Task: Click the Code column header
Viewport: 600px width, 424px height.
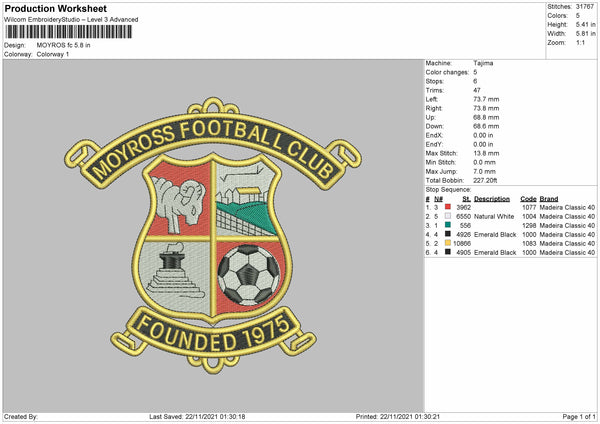Action: point(528,199)
